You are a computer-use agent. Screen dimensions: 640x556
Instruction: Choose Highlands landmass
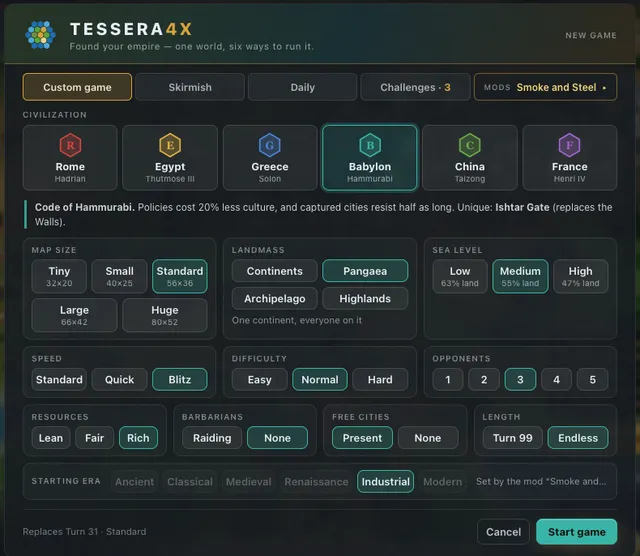[x=365, y=298]
